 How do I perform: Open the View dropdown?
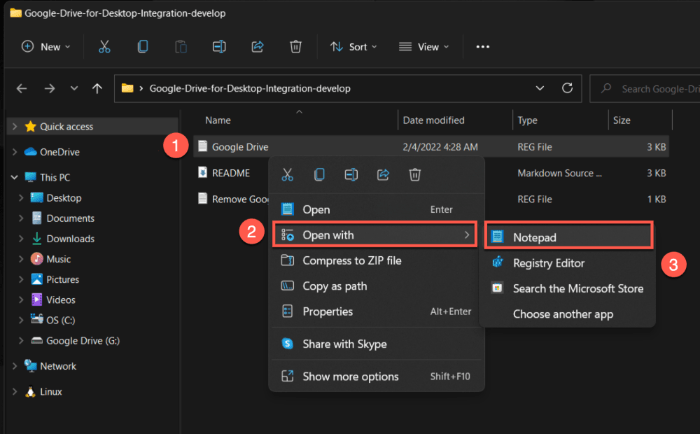(x=424, y=46)
